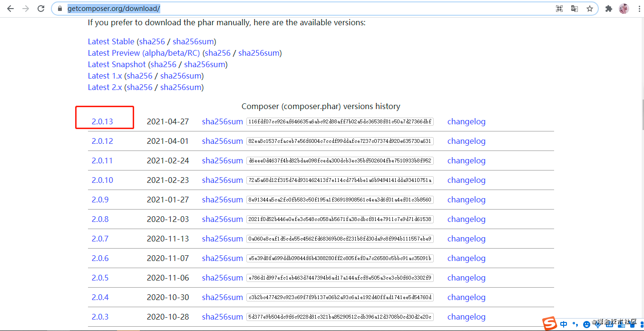
Task: View changelog for version 2.0.8
Action: click(x=466, y=219)
